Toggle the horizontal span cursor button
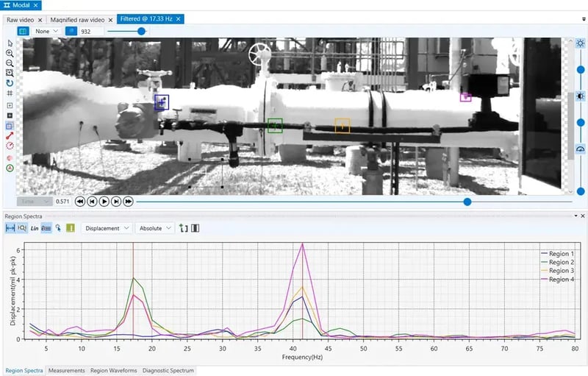The height and width of the screenshot is (376, 588). tap(10, 228)
